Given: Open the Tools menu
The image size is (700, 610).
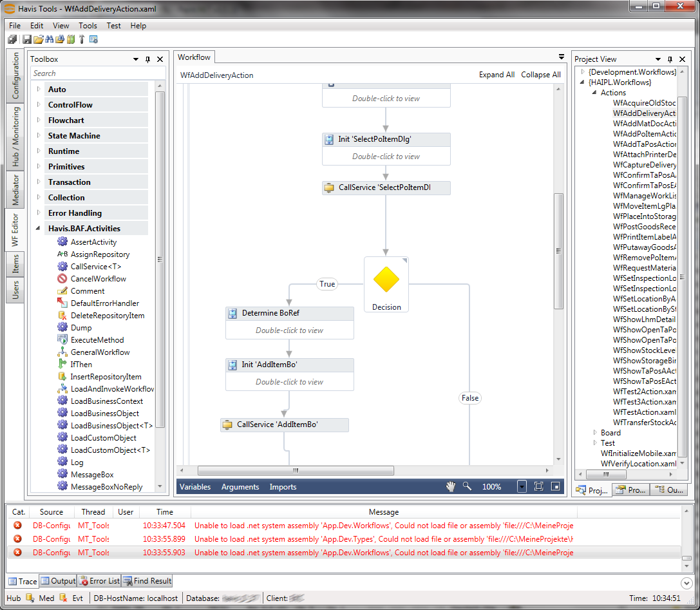Looking at the screenshot, I should click(x=88, y=26).
